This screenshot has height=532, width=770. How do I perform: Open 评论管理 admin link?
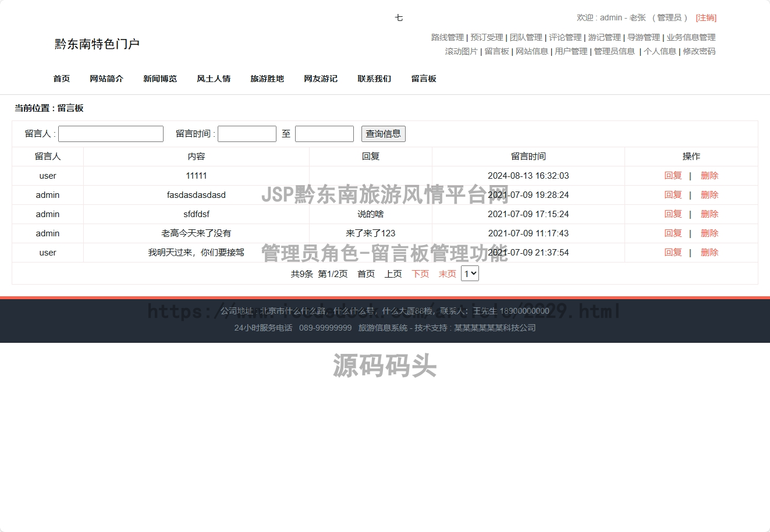point(565,37)
